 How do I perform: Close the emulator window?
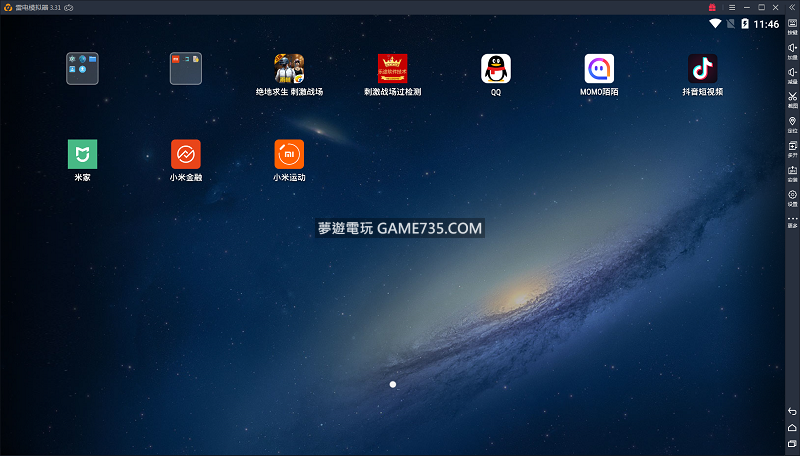coord(776,7)
